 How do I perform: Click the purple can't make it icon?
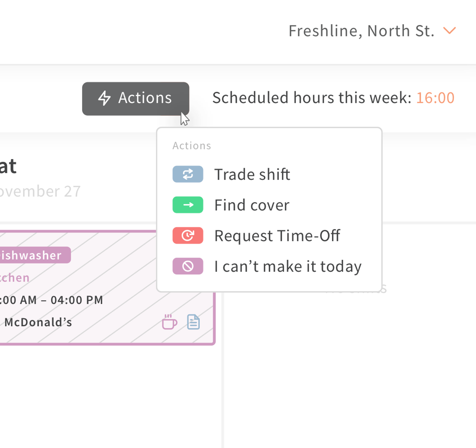188,266
